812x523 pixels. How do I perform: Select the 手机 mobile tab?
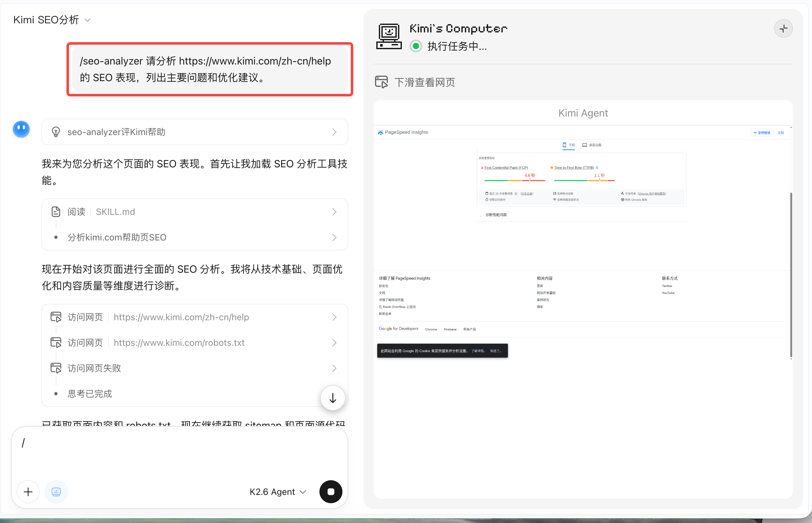point(569,145)
